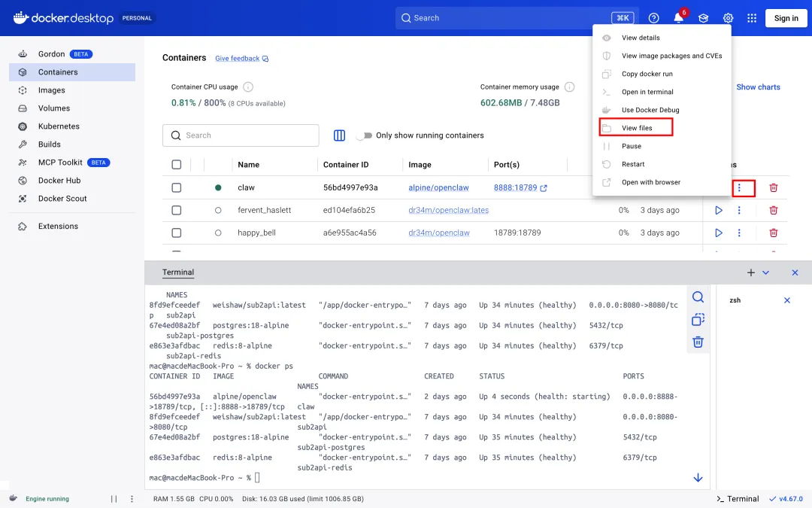Open Images in the sidebar

click(x=72, y=90)
